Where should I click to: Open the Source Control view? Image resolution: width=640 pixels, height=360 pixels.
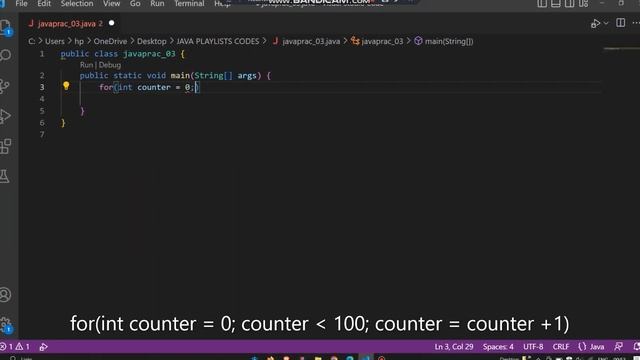tap(5, 86)
